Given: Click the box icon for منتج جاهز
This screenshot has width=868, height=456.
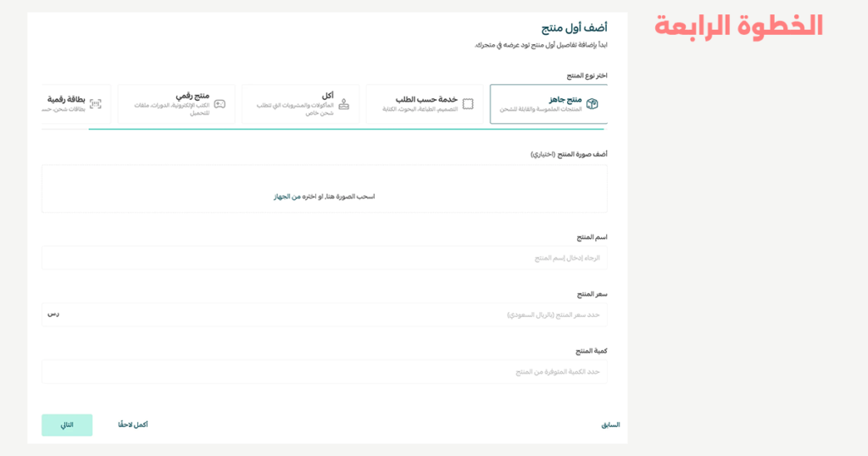Looking at the screenshot, I should tap(593, 103).
